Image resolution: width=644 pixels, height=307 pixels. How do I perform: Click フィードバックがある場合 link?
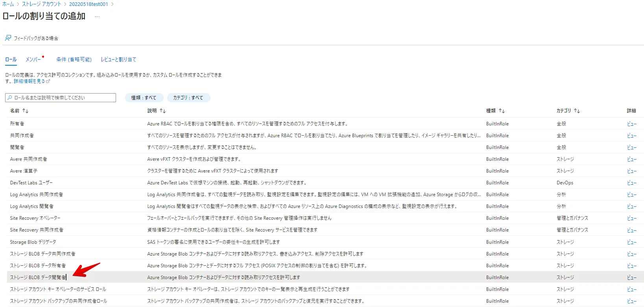click(x=36, y=38)
